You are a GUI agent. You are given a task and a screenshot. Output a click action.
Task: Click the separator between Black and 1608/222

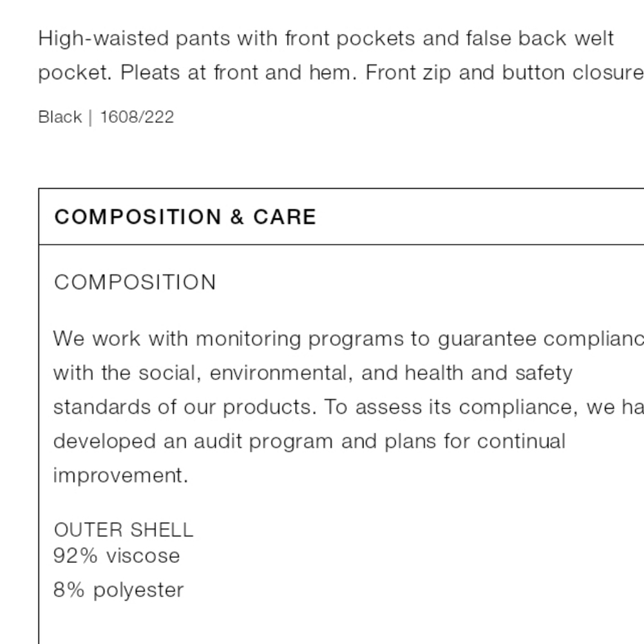(91, 117)
